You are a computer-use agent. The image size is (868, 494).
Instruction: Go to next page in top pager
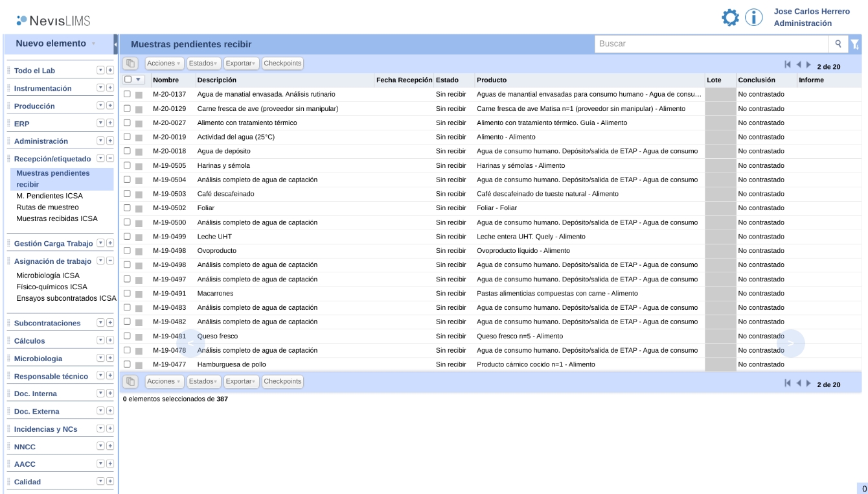(x=808, y=64)
